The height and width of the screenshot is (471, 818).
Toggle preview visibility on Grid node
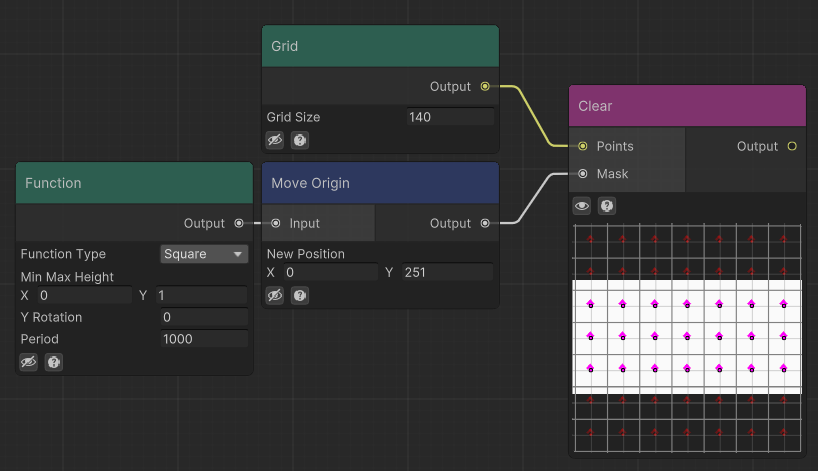tap(275, 140)
